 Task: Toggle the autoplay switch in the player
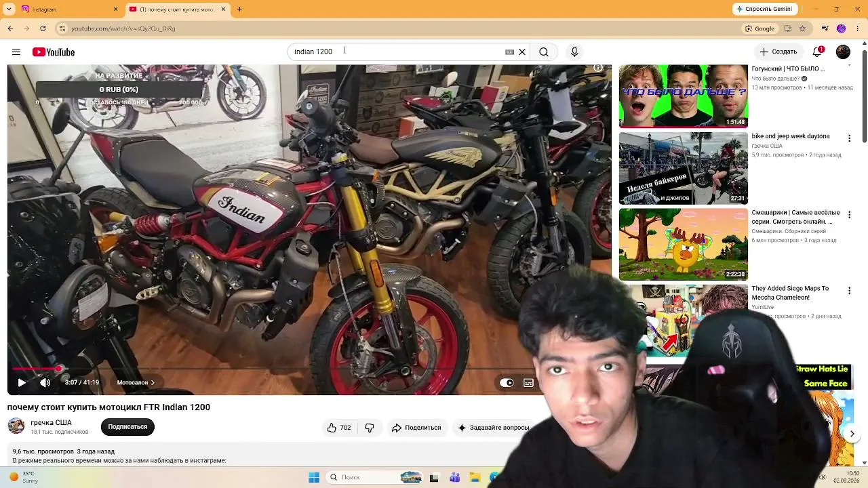507,383
